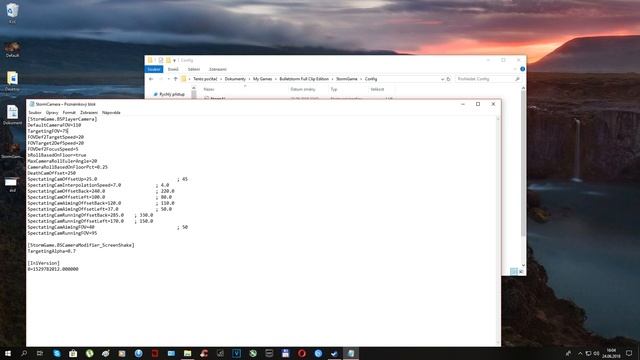Open address bar history dropdown
This screenshot has height=360, width=640.
(x=442, y=79)
